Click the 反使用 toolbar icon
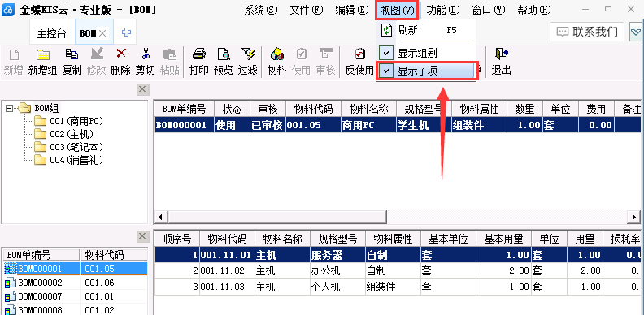Viewport: 644px width, 315px height. click(359, 62)
